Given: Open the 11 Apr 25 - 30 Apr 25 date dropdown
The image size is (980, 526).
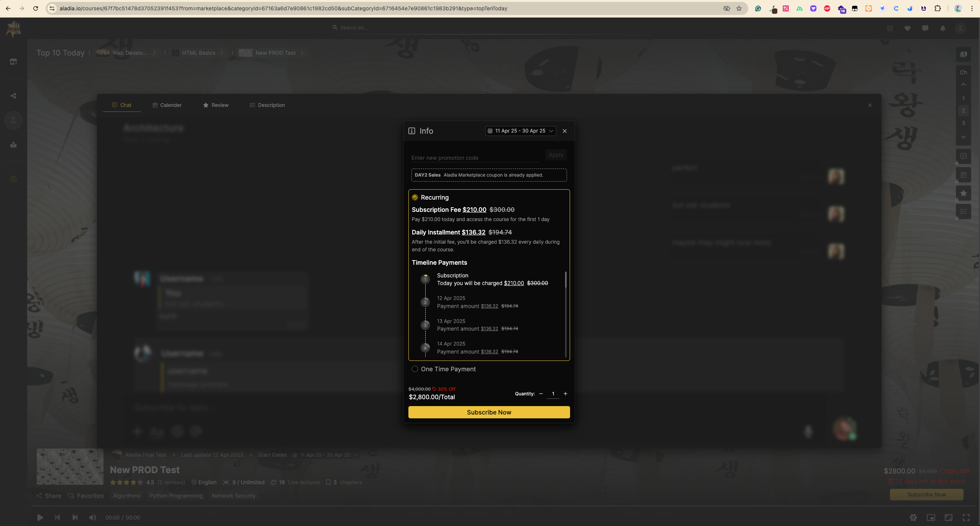Looking at the screenshot, I should 521,131.
